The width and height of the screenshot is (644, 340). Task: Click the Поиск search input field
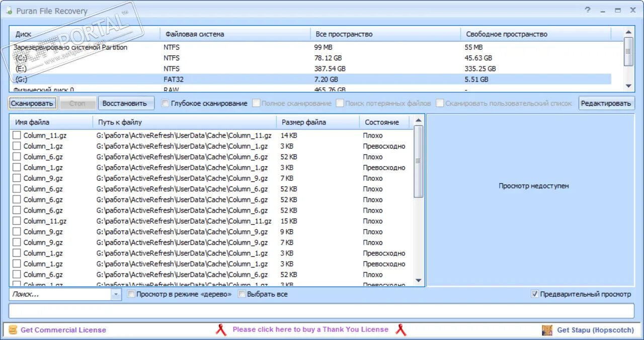60,294
